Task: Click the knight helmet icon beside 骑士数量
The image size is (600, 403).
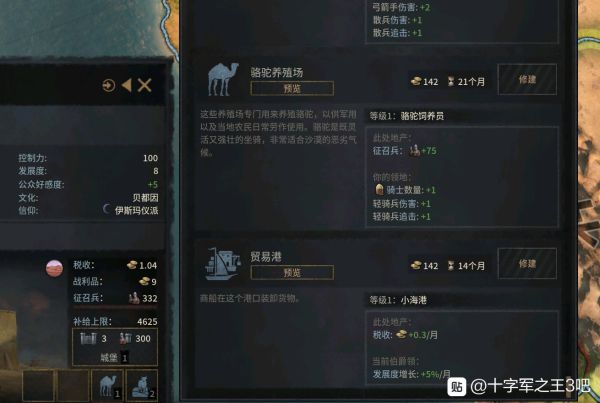Action: [379, 189]
